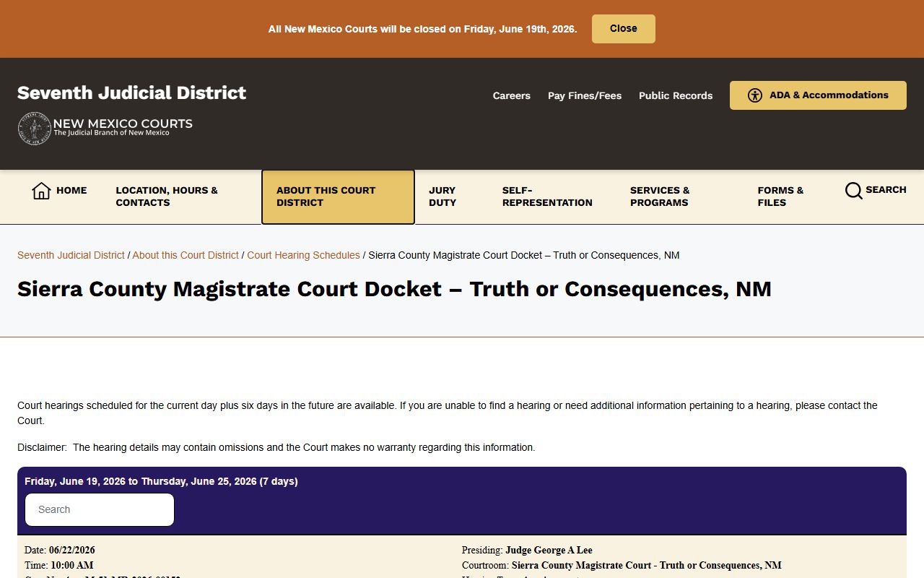Click About this Court District breadcrumb
The width and height of the screenshot is (924, 578).
186,255
